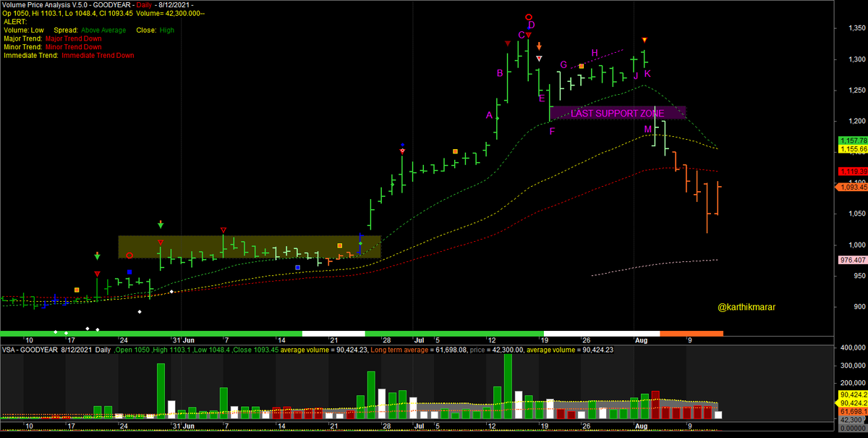868x438 pixels.
Task: Click the orange down arrow beside label D
Action: (539, 46)
